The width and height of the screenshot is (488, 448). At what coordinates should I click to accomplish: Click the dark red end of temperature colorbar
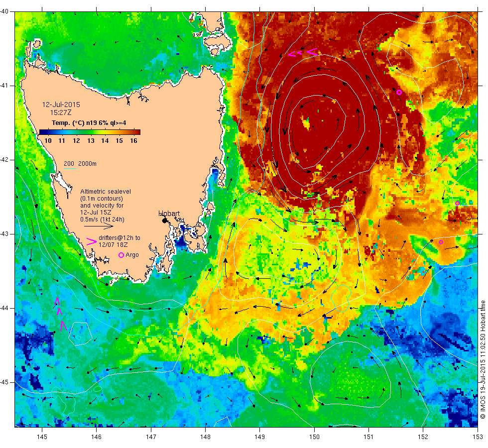[137, 132]
